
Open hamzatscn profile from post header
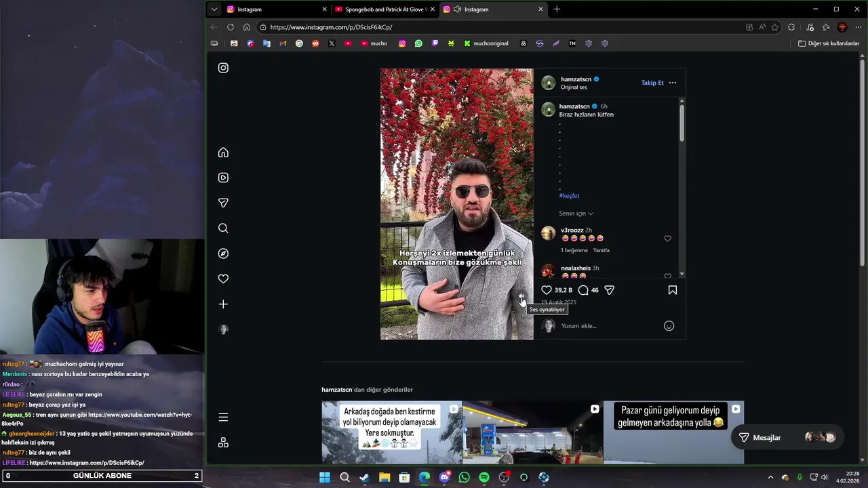point(576,79)
